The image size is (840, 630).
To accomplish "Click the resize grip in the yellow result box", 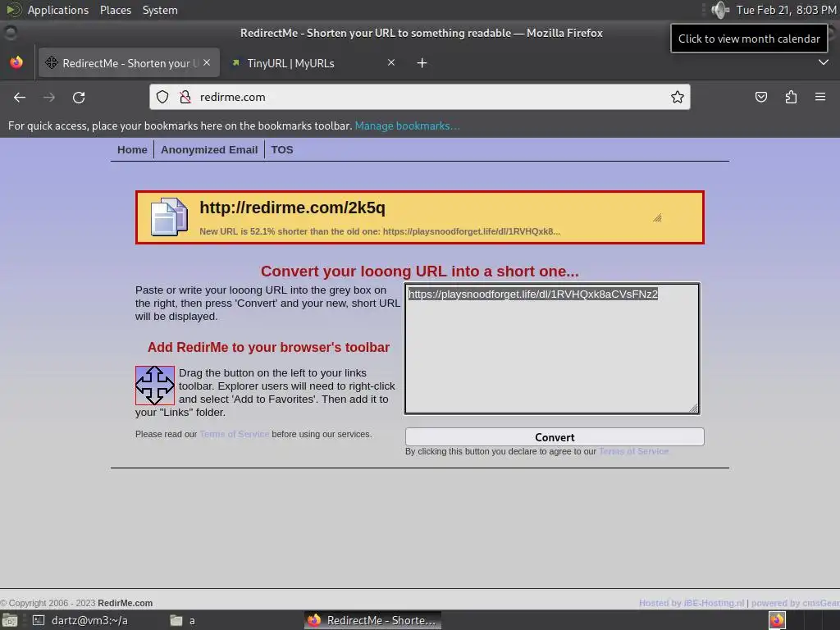I will [657, 217].
